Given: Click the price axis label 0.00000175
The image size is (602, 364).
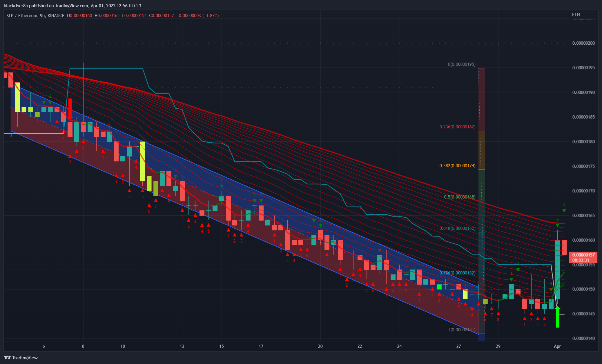Looking at the screenshot, I should 583,166.
